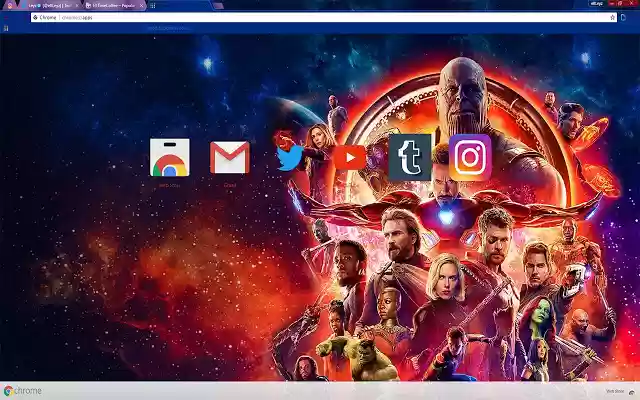This screenshot has height=400, width=640.
Task: Click the Apps grid icon in bookmarks bar
Action: [6, 28]
